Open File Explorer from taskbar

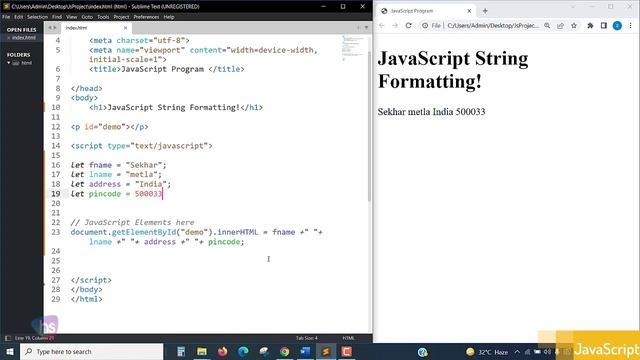[x=202, y=351]
